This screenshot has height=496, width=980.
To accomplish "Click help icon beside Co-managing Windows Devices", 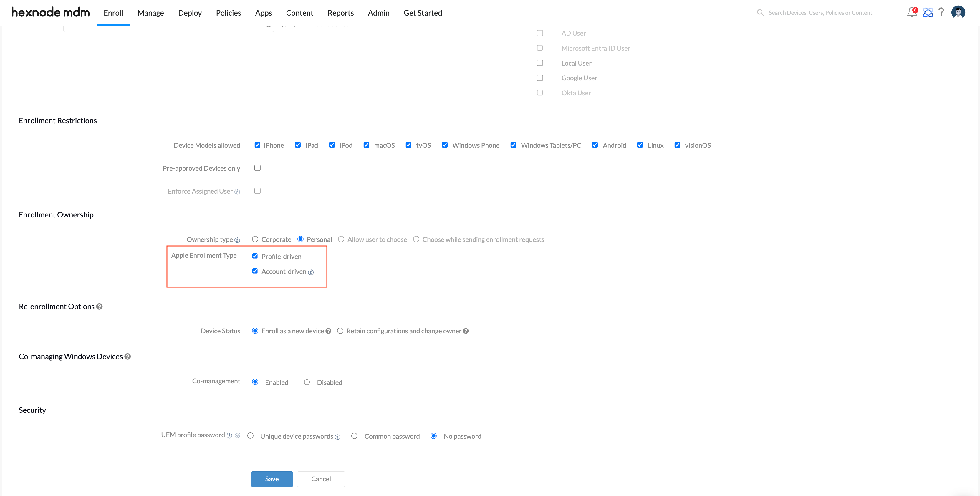I will 128,357.
